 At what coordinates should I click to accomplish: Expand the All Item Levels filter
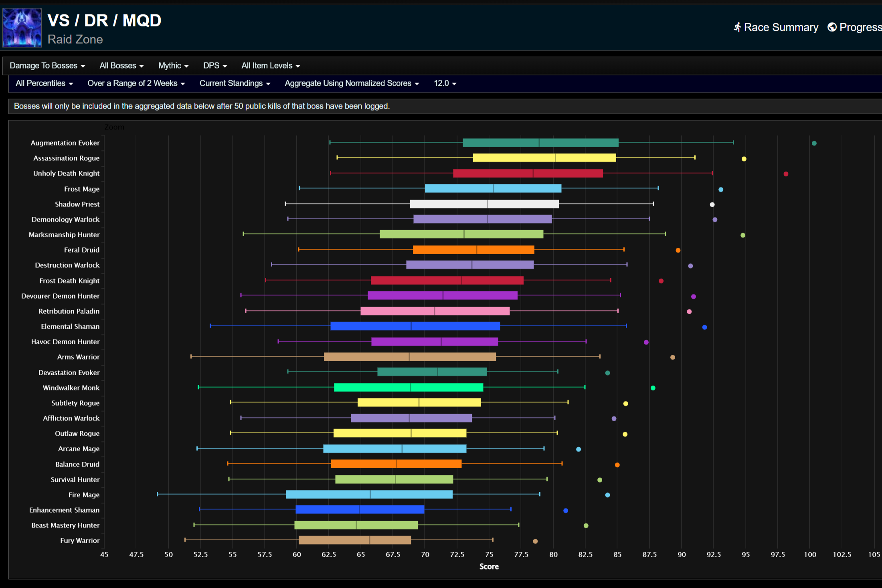click(270, 66)
